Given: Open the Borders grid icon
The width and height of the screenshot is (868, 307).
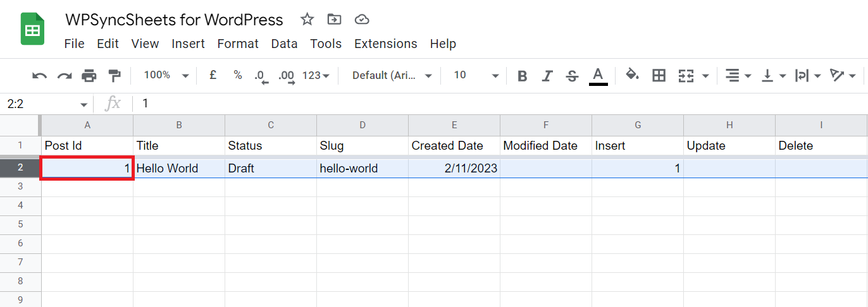Looking at the screenshot, I should [x=659, y=76].
